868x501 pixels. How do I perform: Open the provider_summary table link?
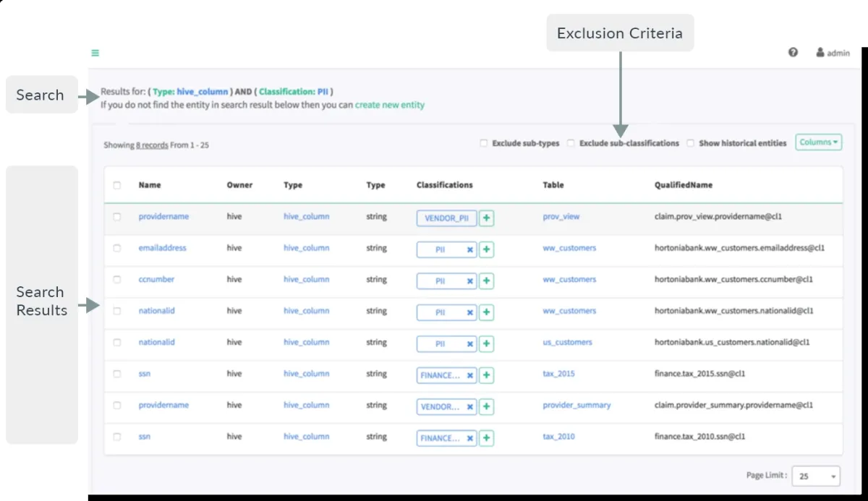pyautogui.click(x=576, y=405)
